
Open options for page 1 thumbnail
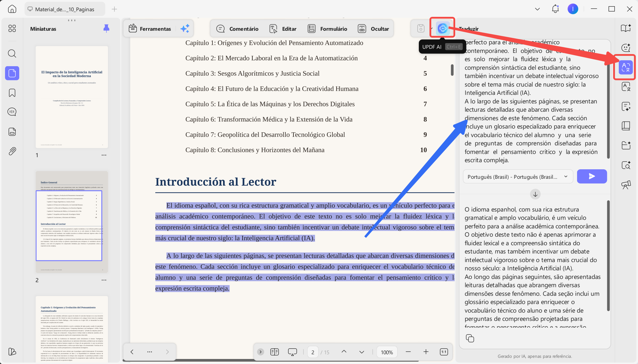click(104, 155)
